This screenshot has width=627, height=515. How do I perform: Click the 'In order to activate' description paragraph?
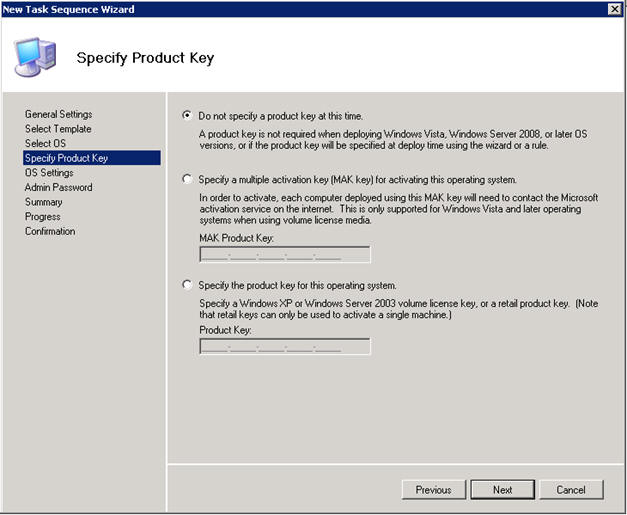coord(399,209)
